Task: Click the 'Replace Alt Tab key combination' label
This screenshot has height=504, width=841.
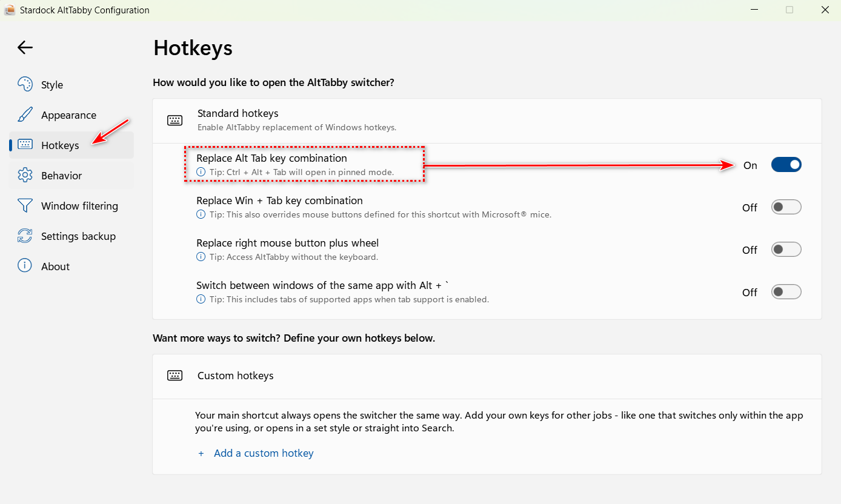Action: click(x=271, y=158)
